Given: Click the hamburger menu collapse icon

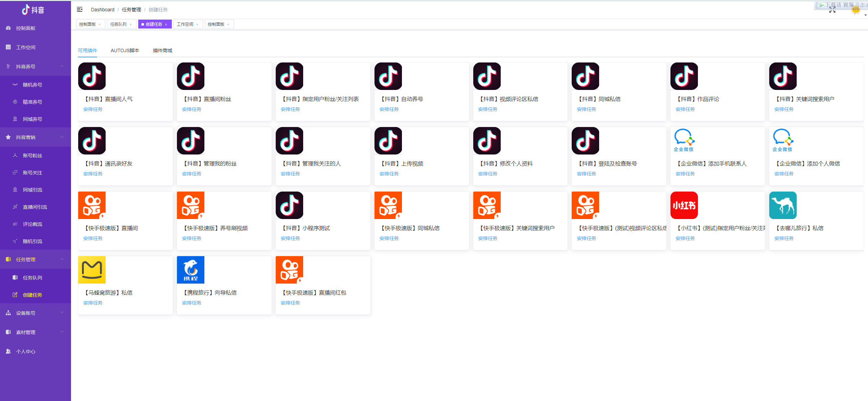Looking at the screenshot, I should (x=80, y=10).
